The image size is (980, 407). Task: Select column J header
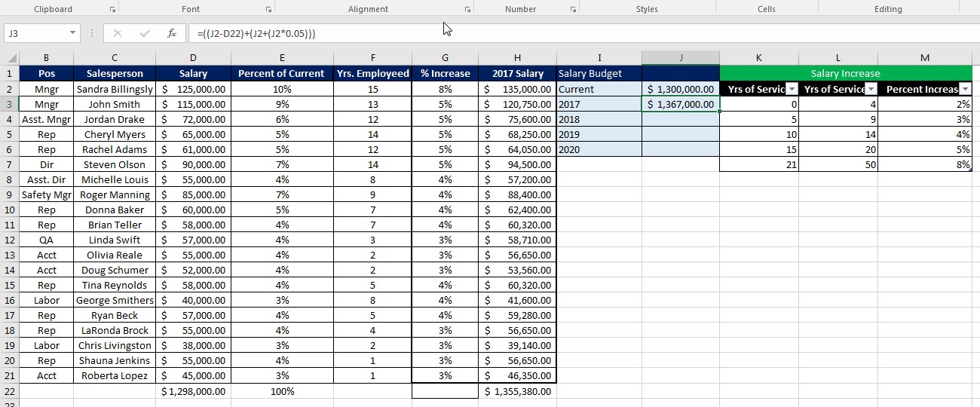click(681, 58)
